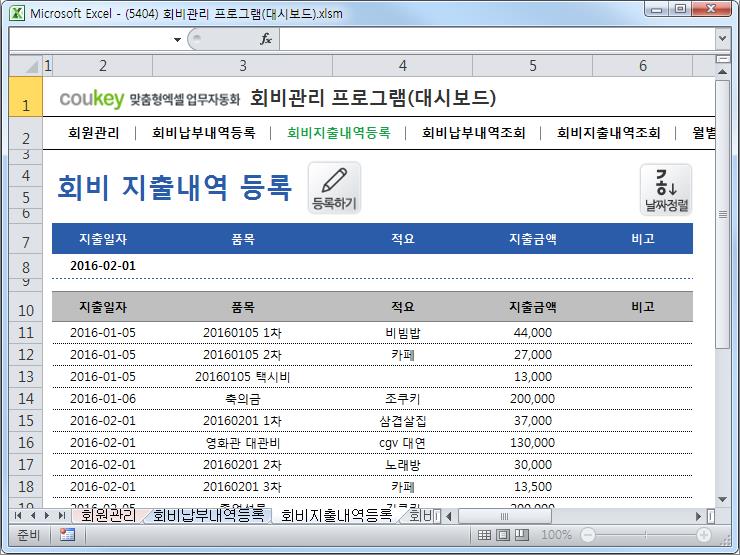740x555 pixels.
Task: Click the cell 조쿠키
Action: (x=403, y=399)
